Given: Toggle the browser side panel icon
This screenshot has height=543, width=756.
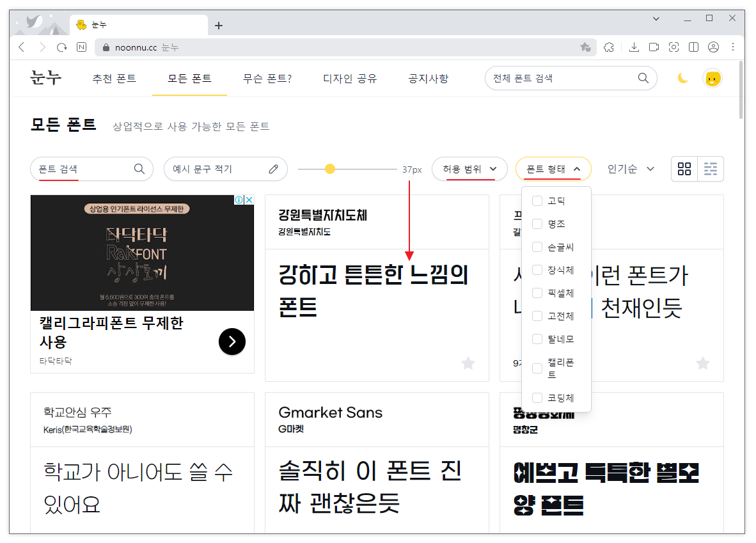Looking at the screenshot, I should point(693,47).
